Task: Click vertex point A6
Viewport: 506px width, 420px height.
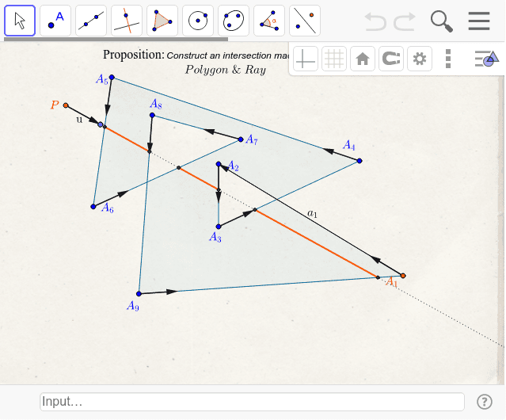Action: point(93,207)
